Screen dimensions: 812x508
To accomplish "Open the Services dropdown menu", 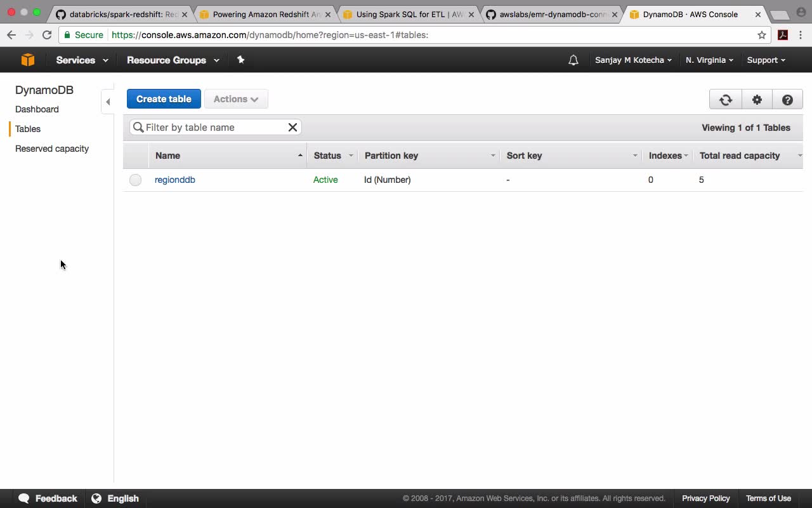I will [x=82, y=60].
